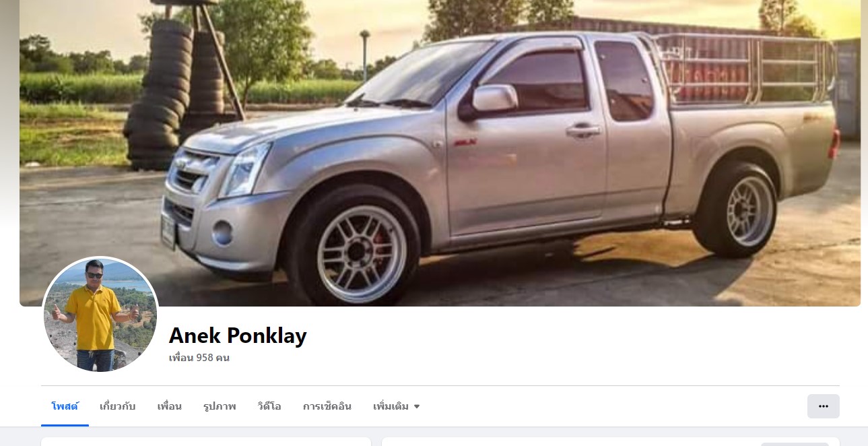Open the three-dot more options button
Viewport: 868px width, 446px height.
[823, 406]
